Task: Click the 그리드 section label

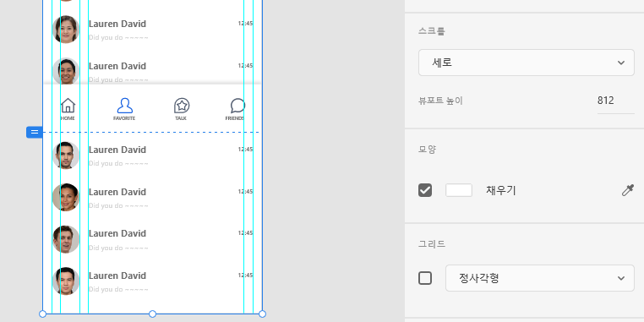Action: 431,244
